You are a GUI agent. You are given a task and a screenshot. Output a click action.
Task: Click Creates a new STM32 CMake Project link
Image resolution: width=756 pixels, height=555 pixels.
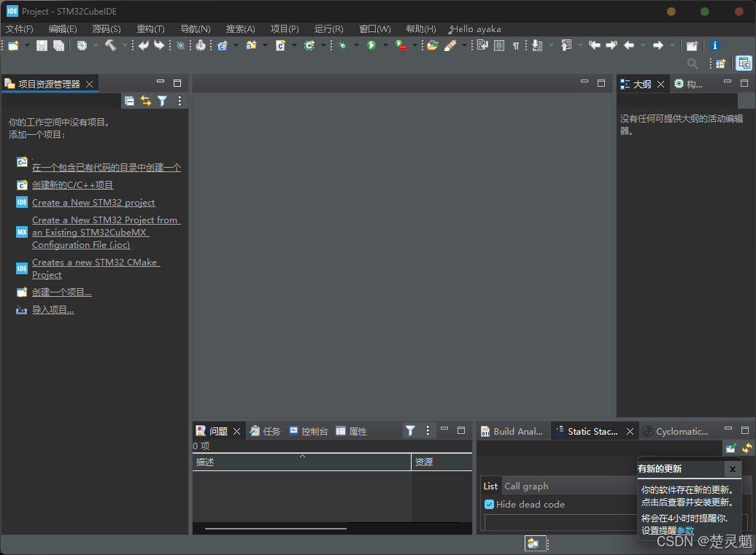pyautogui.click(x=96, y=268)
